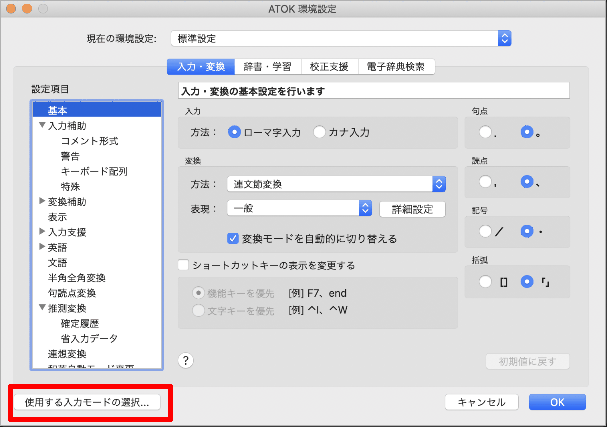Open the 現在の環境設定 dropdown

point(504,39)
